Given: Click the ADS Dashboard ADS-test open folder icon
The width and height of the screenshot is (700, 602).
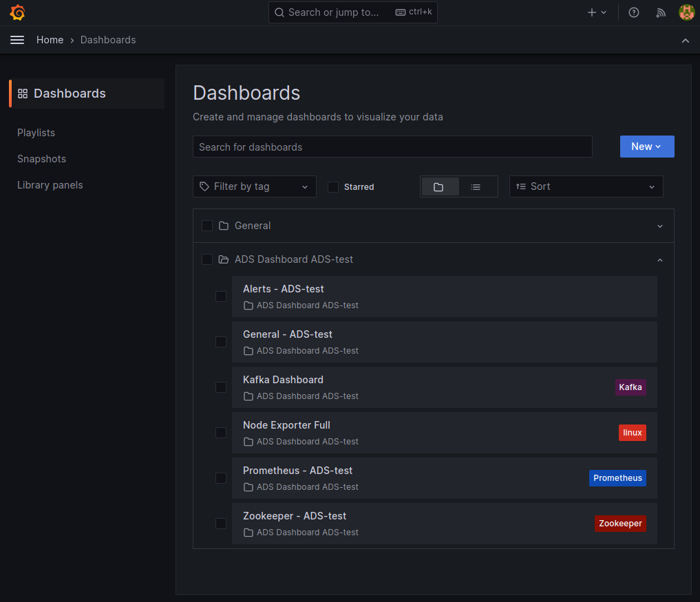Looking at the screenshot, I should click(x=224, y=260).
